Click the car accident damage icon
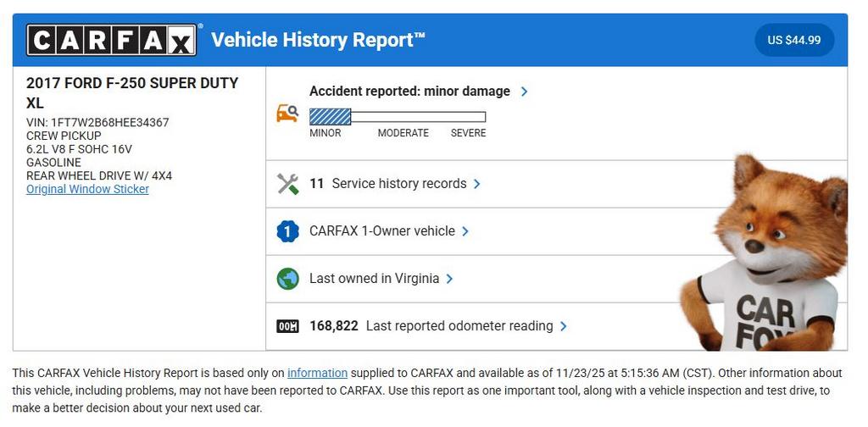 pyautogui.click(x=287, y=113)
